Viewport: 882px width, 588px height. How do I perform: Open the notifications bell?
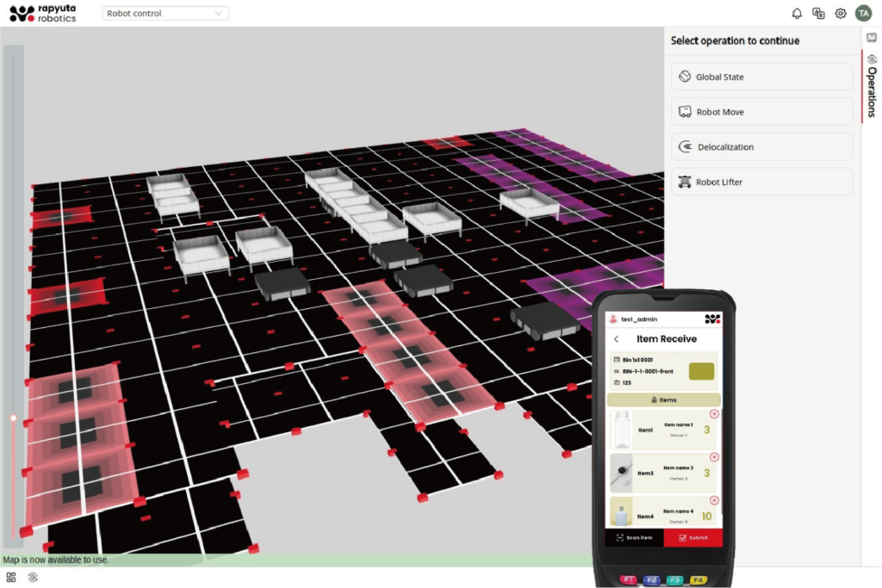(x=797, y=14)
